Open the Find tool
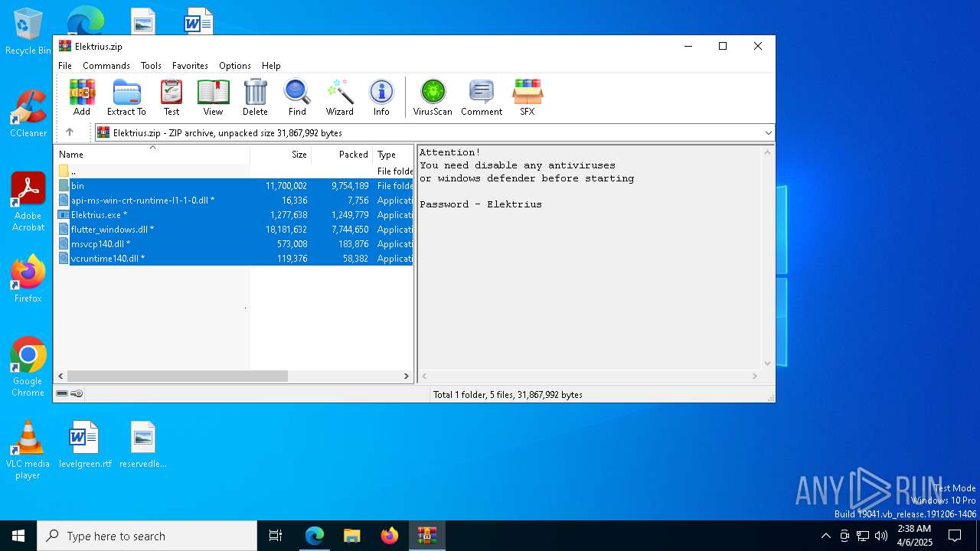The height and width of the screenshot is (551, 980). point(297,97)
